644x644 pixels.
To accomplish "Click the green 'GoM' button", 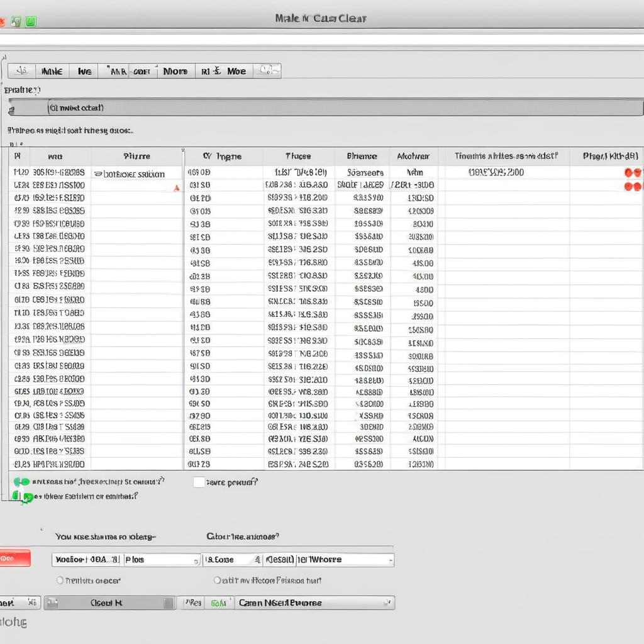I will pyautogui.click(x=218, y=603).
